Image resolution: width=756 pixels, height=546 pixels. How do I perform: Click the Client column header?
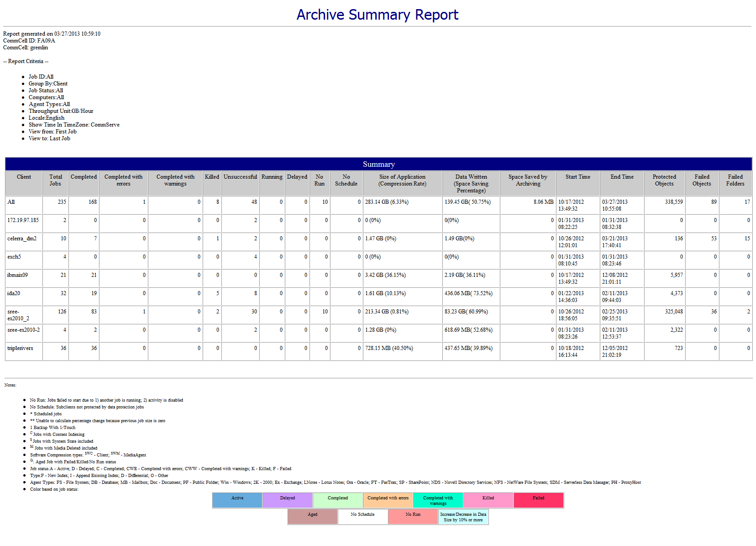coord(23,177)
